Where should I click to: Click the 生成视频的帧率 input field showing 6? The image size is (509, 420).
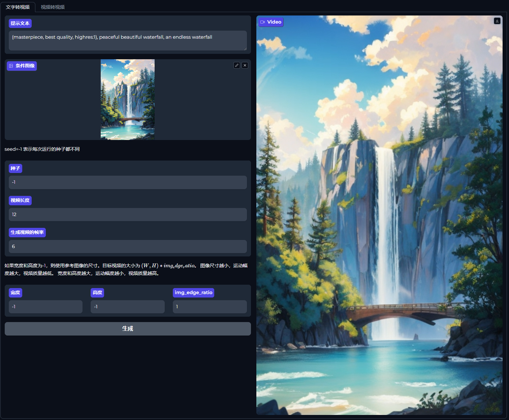(x=128, y=246)
